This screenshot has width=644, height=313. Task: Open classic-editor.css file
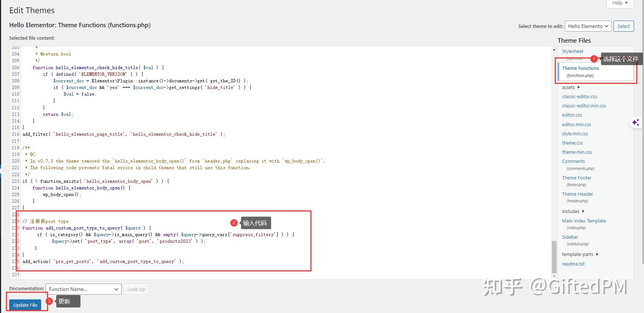click(579, 97)
